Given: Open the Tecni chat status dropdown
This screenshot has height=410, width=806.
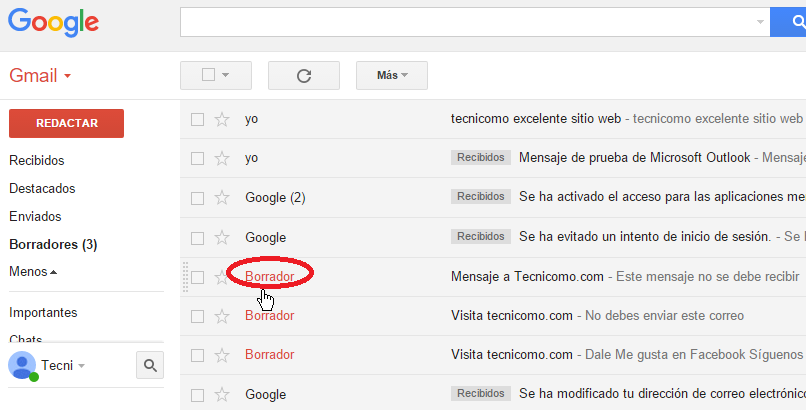Looking at the screenshot, I should (x=82, y=366).
